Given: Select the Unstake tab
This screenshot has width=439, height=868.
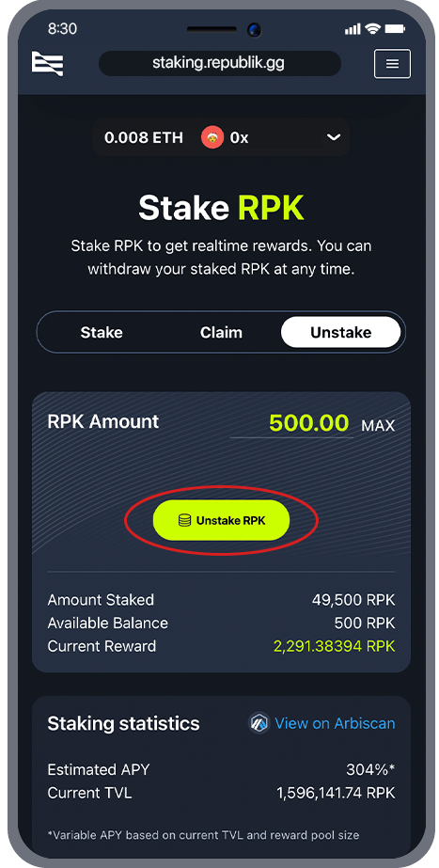Looking at the screenshot, I should coord(340,333).
